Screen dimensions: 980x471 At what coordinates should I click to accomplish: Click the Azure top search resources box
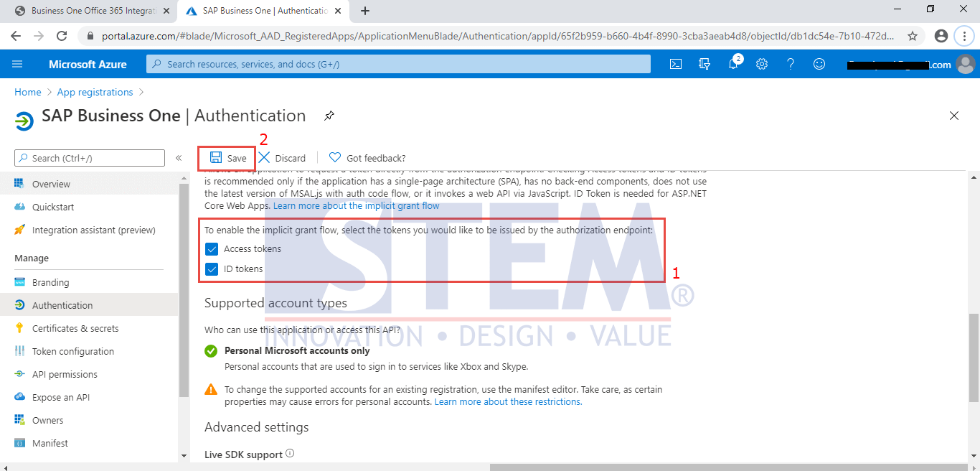(x=399, y=64)
